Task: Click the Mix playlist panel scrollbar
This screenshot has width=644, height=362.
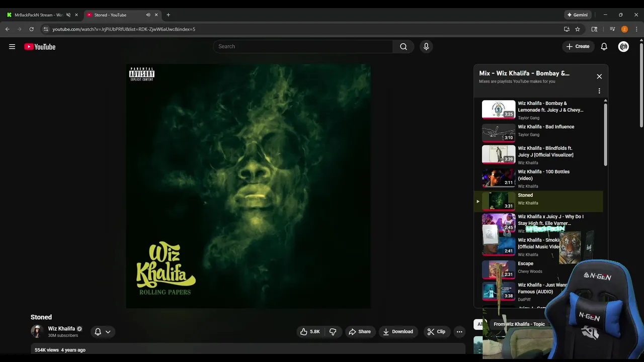Action: pos(605,135)
